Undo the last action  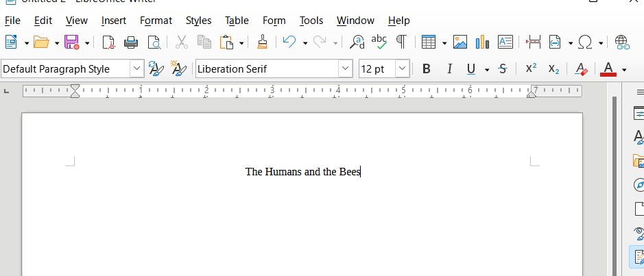click(x=289, y=42)
